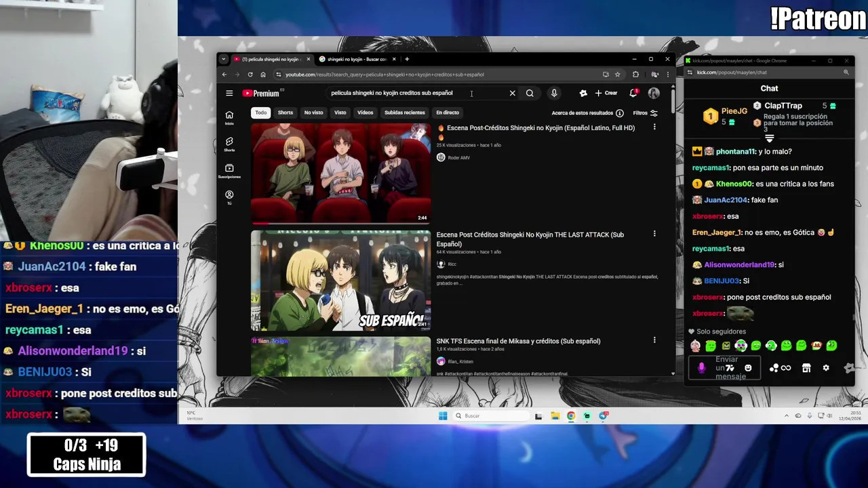Open the Chrome extensions puzzle icon

click(635, 75)
